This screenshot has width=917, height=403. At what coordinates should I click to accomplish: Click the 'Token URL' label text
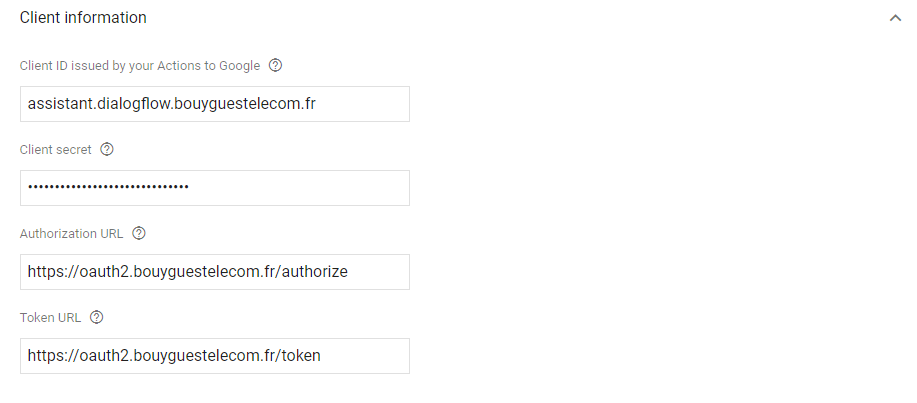pyautogui.click(x=50, y=318)
